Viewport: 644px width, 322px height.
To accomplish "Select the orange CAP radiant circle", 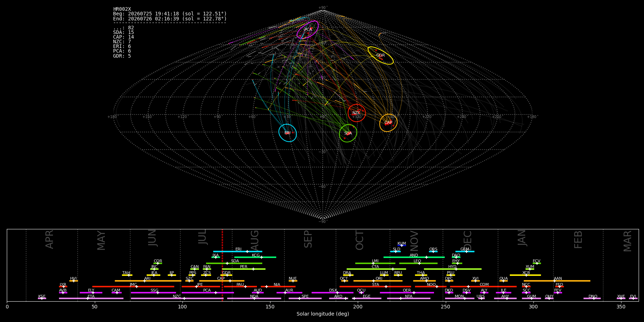I will (x=388, y=123).
